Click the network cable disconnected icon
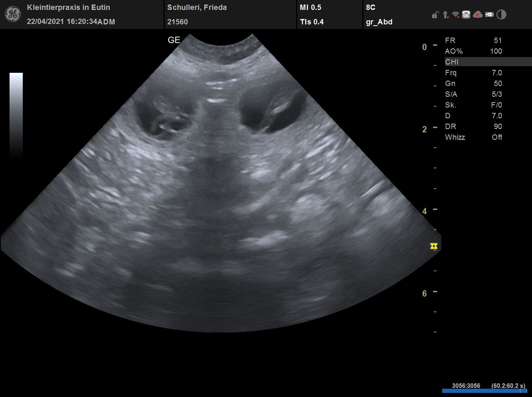The height and width of the screenshot is (397, 532). [445, 15]
